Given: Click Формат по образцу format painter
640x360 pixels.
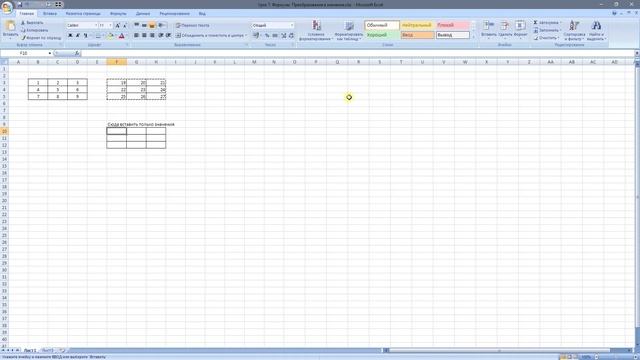Looking at the screenshot, I should pyautogui.click(x=41, y=38).
